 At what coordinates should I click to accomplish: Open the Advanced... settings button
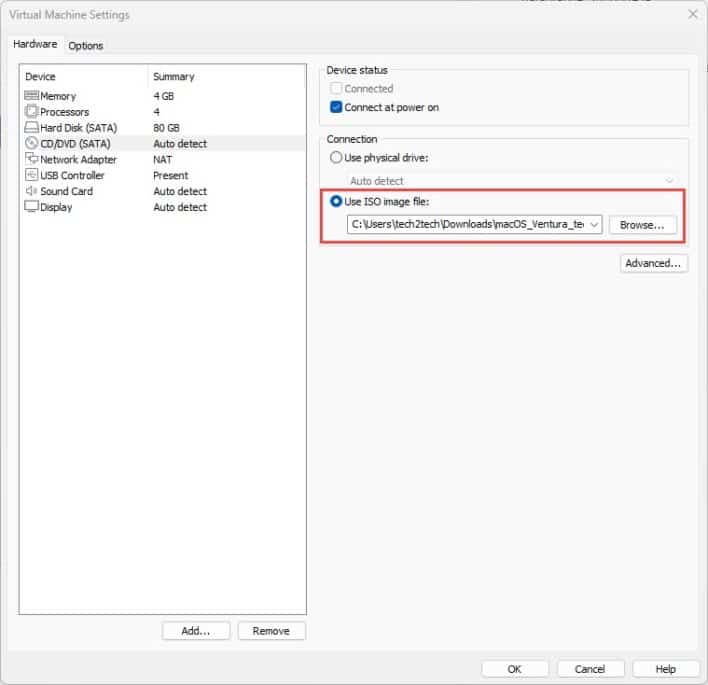pos(654,263)
